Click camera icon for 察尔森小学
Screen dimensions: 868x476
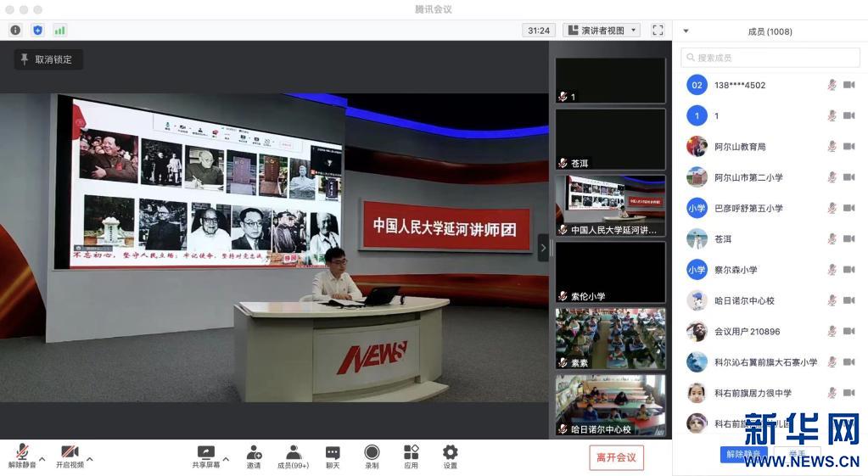pos(849,270)
